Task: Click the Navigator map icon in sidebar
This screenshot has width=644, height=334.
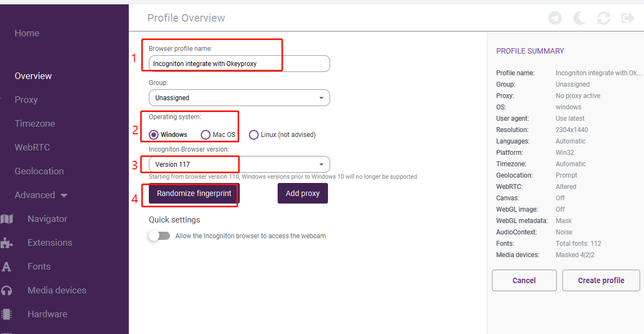Action: pos(6,219)
